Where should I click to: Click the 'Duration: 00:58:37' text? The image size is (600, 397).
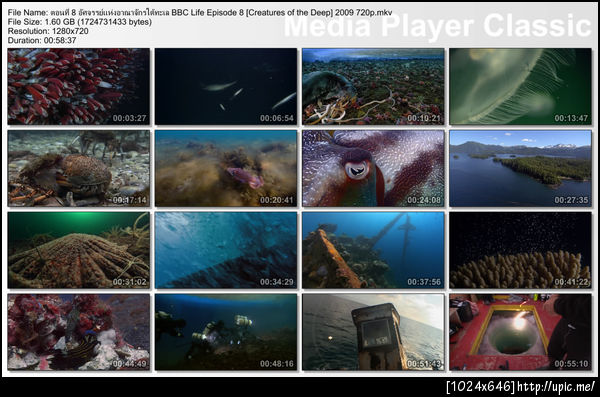(42, 40)
